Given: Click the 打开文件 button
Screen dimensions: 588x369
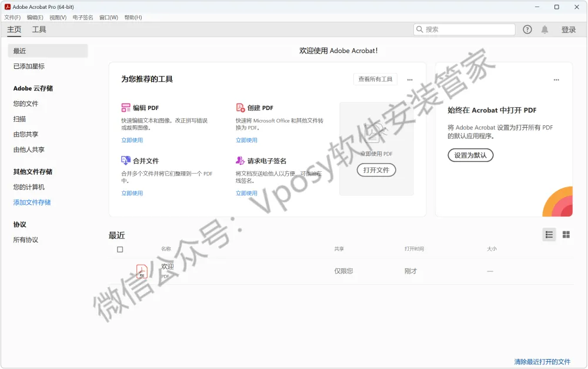Looking at the screenshot, I should click(x=376, y=170).
